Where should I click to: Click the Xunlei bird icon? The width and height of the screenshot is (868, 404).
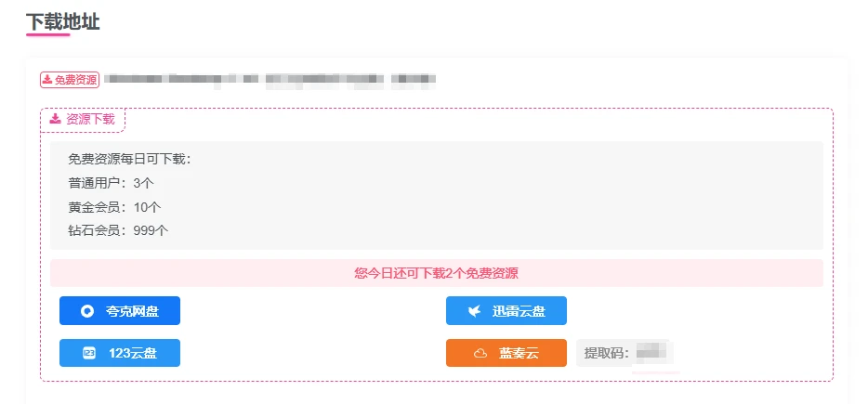474,311
